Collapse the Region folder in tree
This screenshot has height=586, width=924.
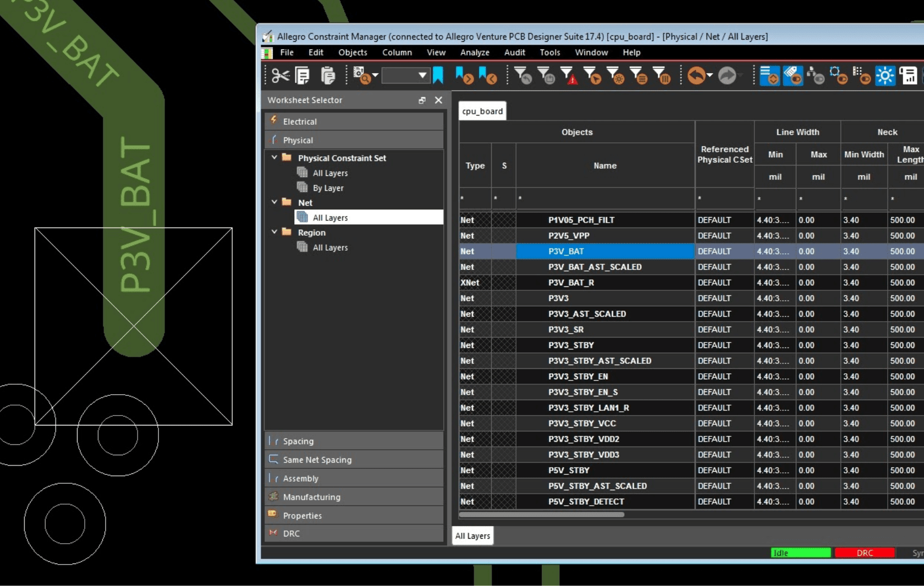[x=274, y=231]
